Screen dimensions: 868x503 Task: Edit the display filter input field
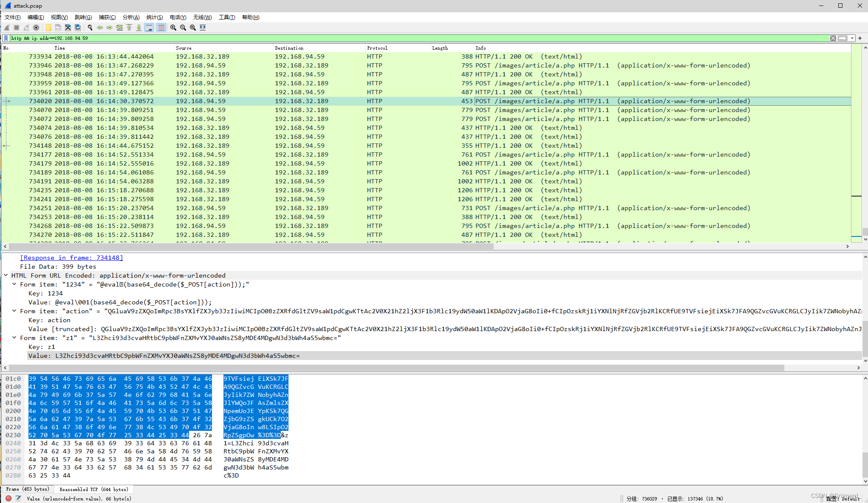pyautogui.click(x=418, y=38)
